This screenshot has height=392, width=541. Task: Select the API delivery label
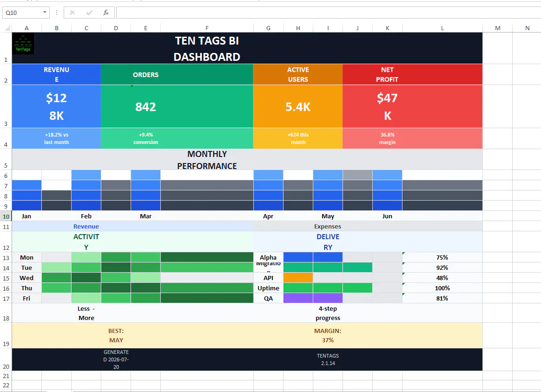[268, 278]
